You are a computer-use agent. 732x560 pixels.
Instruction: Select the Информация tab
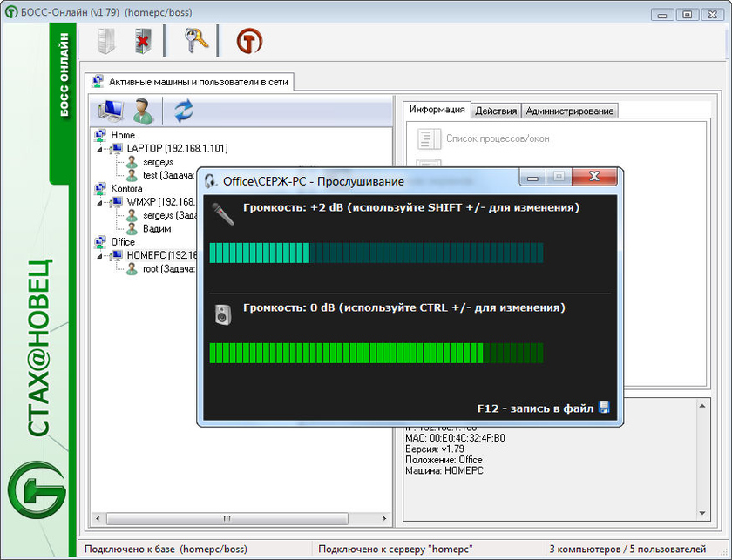(x=437, y=110)
